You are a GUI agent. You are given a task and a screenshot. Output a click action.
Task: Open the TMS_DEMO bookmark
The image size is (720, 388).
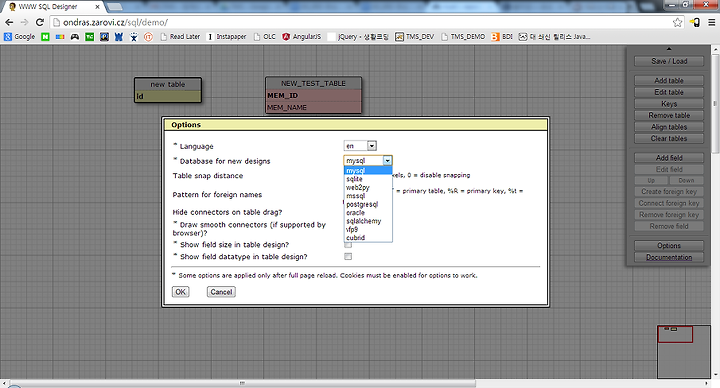(463, 37)
